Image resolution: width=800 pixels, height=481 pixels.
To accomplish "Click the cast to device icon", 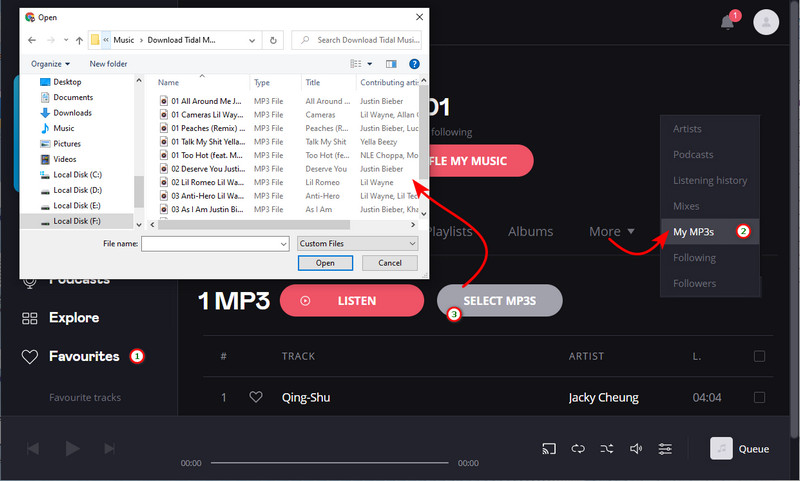I will point(549,449).
